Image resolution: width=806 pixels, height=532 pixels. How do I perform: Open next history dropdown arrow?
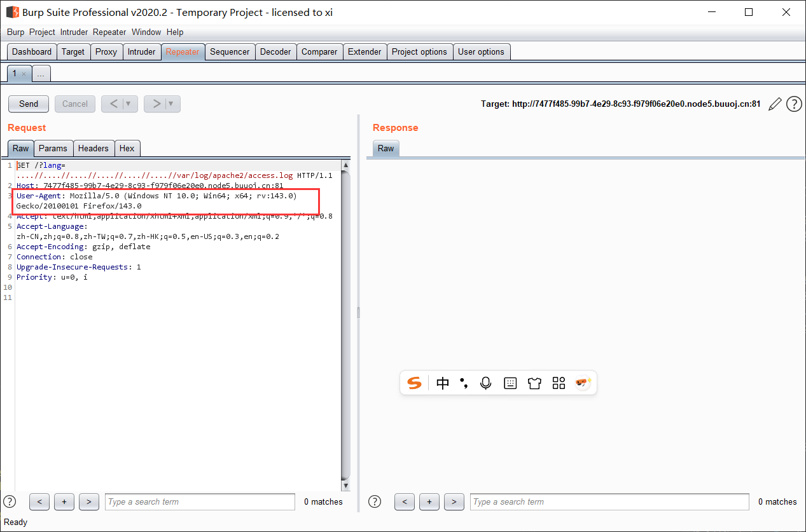point(172,104)
